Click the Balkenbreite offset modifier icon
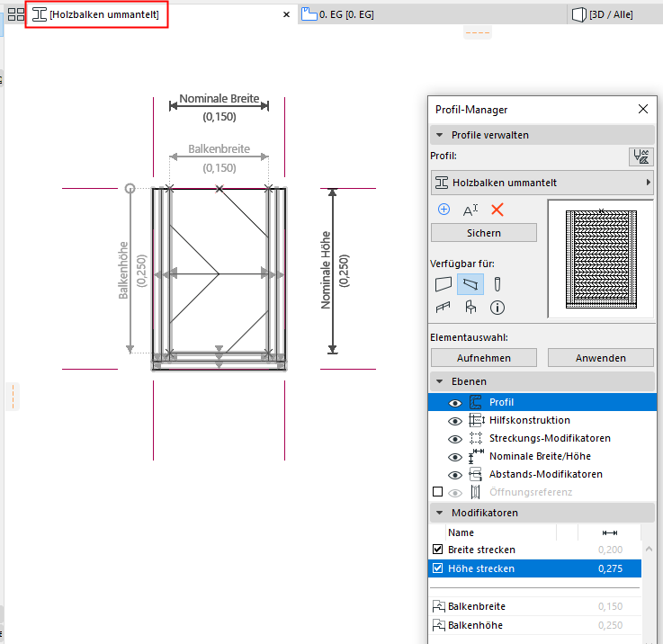Viewport: 663px width, 644px height. 438,606
